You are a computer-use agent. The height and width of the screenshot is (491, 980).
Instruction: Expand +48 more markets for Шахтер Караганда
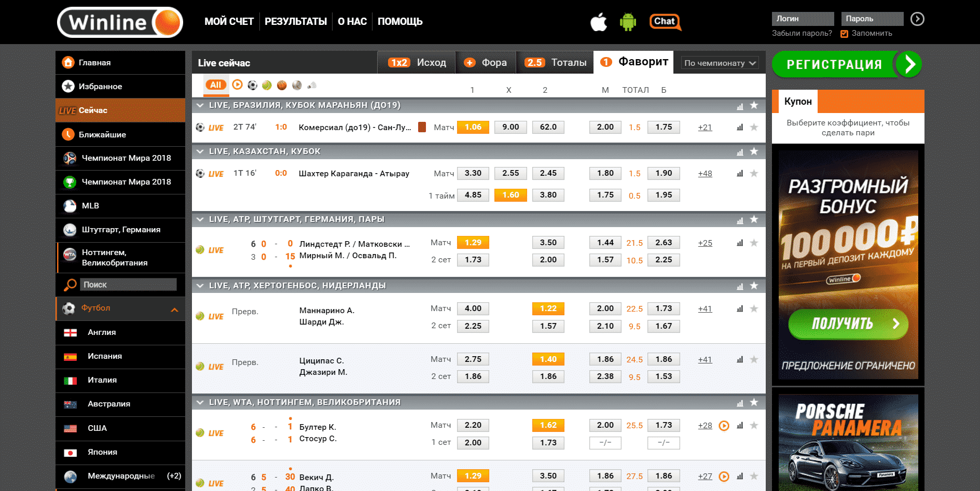pos(705,174)
